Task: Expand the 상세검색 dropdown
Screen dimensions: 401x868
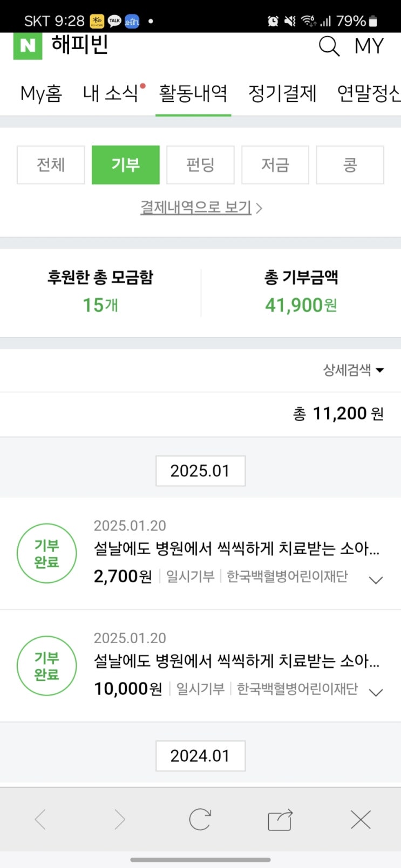Action: tap(354, 370)
